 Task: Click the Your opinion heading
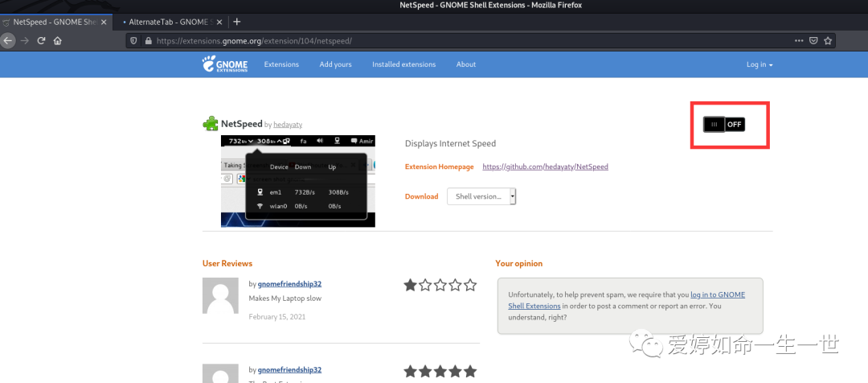[518, 263]
